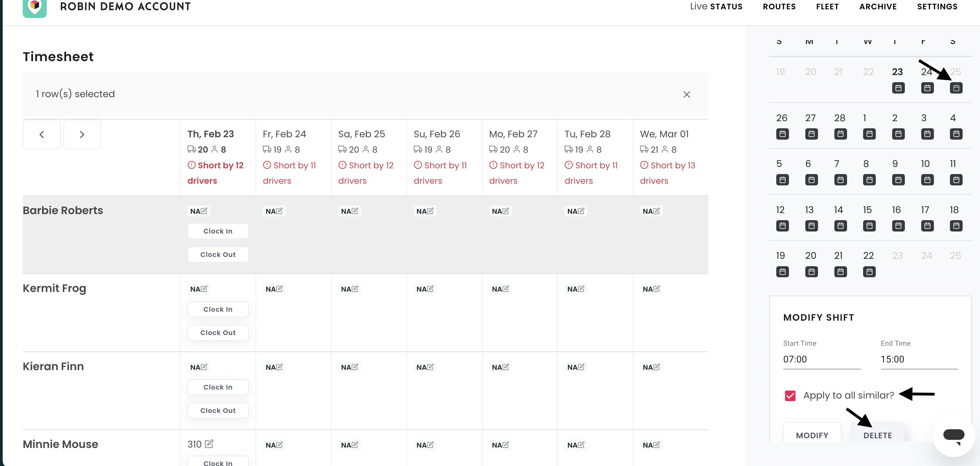
Task: Click the Modify shift button
Action: pos(812,433)
